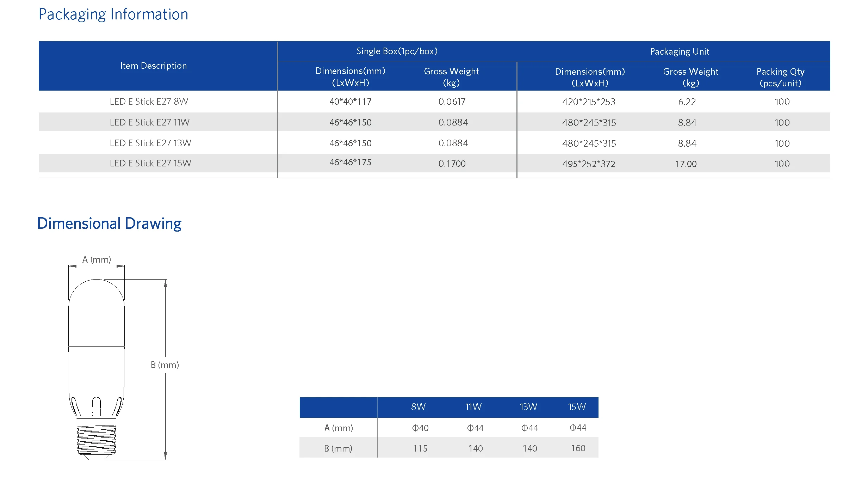Select the LED E Stick E27 15W row
868x484 pixels.
150,163
